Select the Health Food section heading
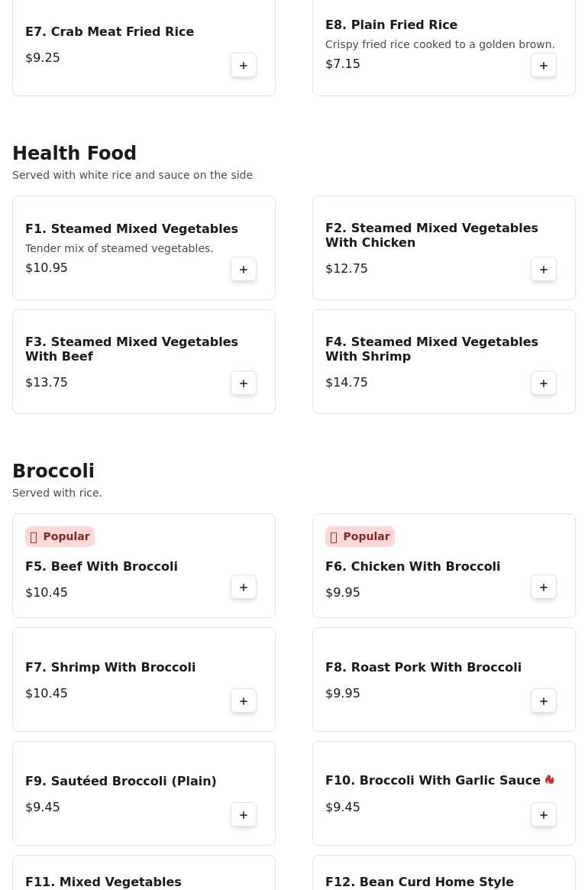 [74, 154]
